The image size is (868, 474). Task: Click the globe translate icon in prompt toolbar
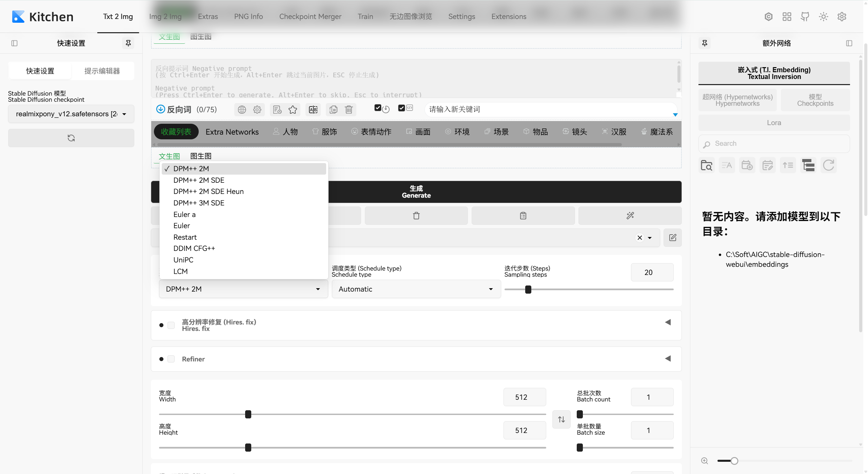[x=242, y=110]
